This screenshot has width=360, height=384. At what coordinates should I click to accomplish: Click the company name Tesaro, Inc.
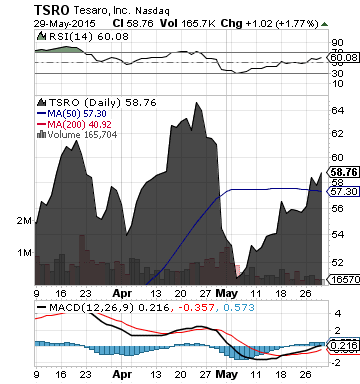[102, 10]
